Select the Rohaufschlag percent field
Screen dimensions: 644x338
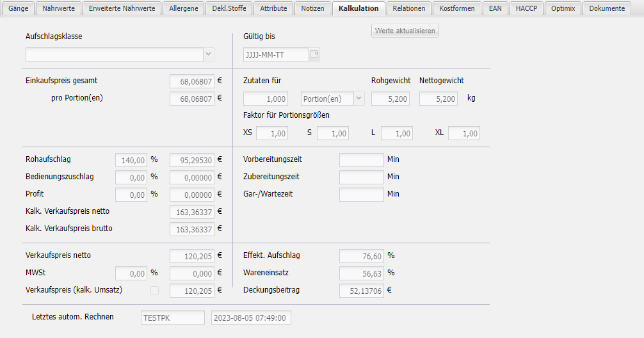131,159
